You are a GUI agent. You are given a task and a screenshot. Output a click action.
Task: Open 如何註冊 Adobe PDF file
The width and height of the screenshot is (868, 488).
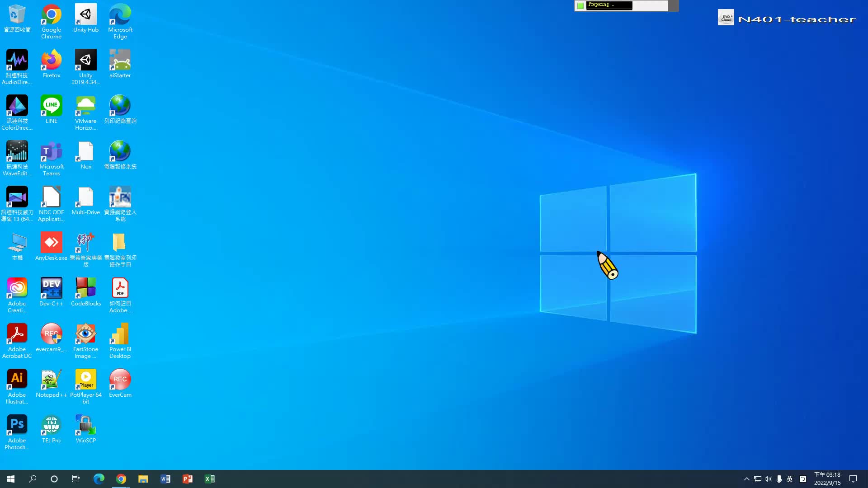(x=120, y=295)
